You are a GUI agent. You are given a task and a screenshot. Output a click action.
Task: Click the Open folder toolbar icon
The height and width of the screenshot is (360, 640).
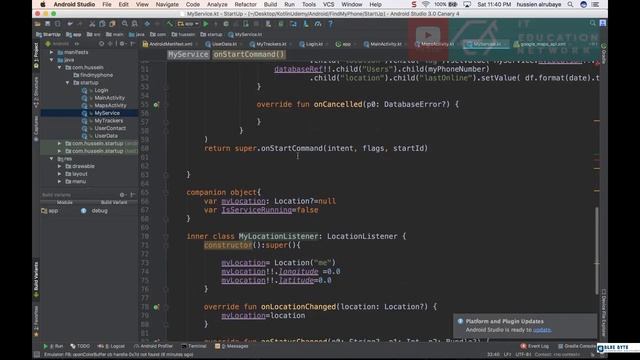click(38, 24)
